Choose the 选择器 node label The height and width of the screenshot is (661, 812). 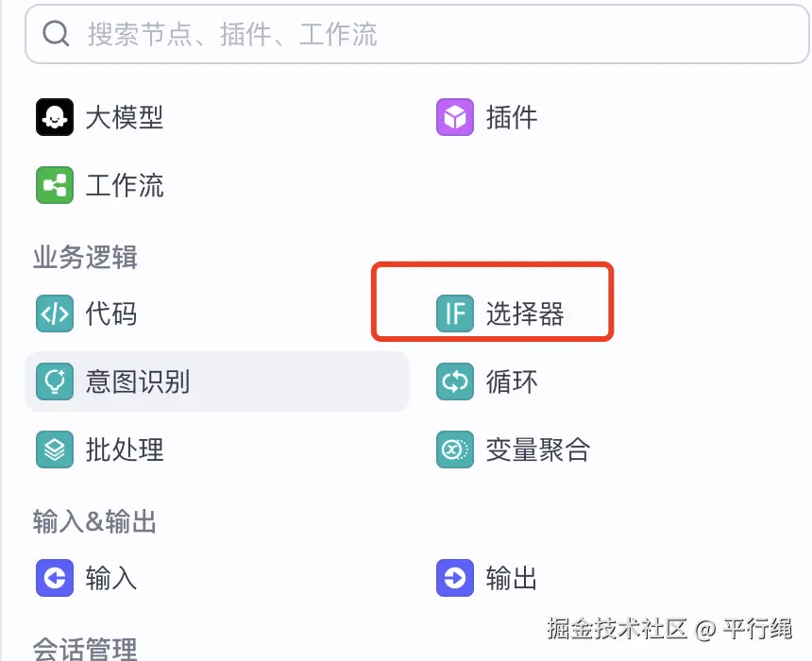point(525,314)
